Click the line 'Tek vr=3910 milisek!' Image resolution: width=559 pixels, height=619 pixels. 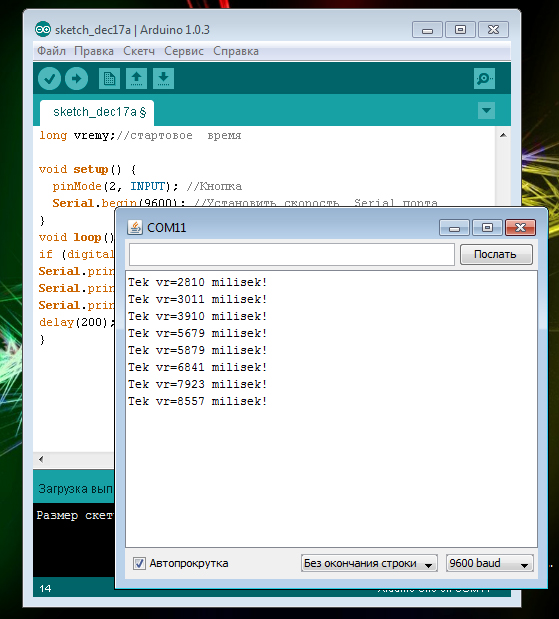197,316
